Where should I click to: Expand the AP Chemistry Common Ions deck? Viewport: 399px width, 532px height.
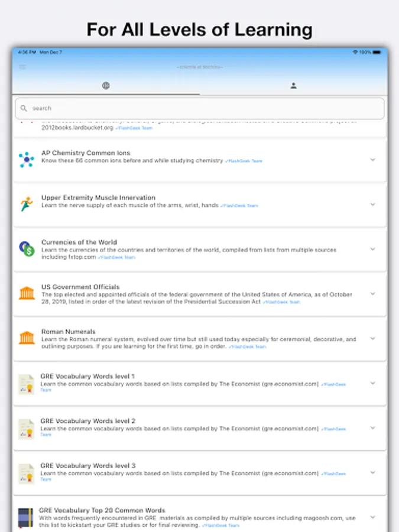(372, 160)
